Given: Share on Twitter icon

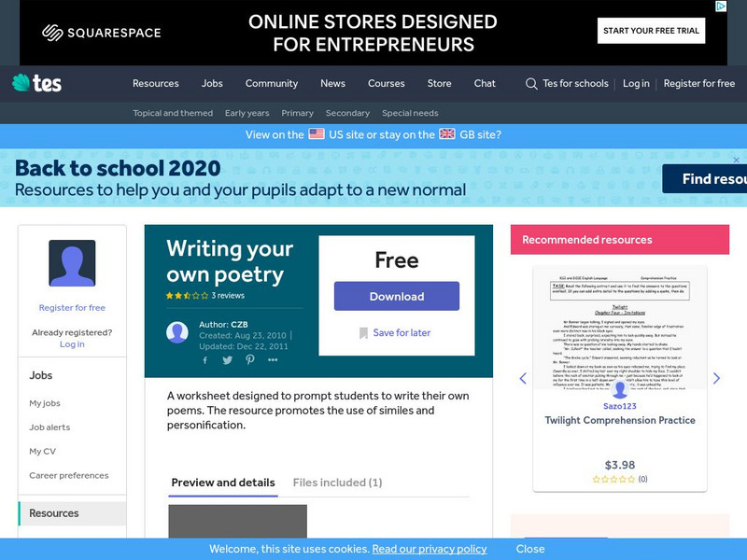Looking at the screenshot, I should (227, 360).
